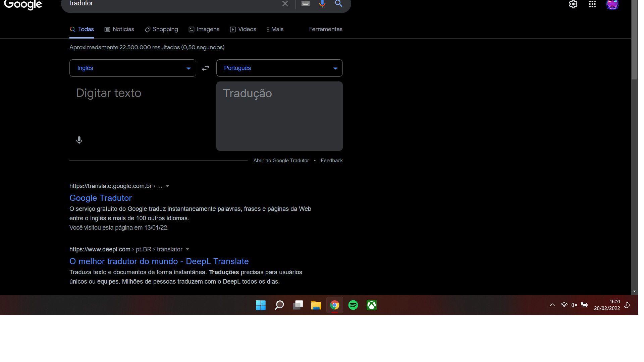Start voice search with the colored microphone
The width and height of the screenshot is (644, 362).
322,4
